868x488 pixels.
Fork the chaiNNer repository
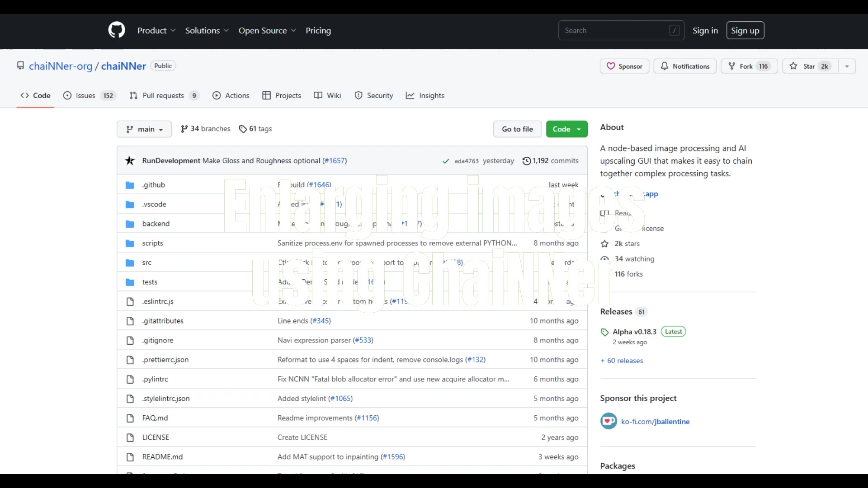point(749,66)
